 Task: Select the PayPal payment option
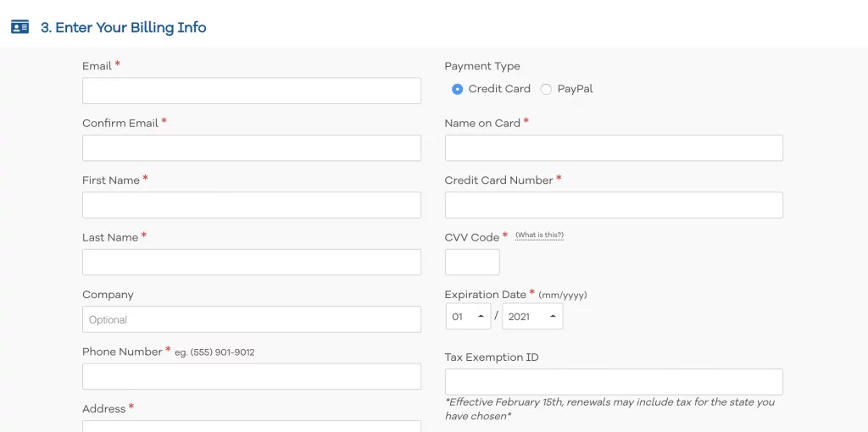pyautogui.click(x=546, y=89)
